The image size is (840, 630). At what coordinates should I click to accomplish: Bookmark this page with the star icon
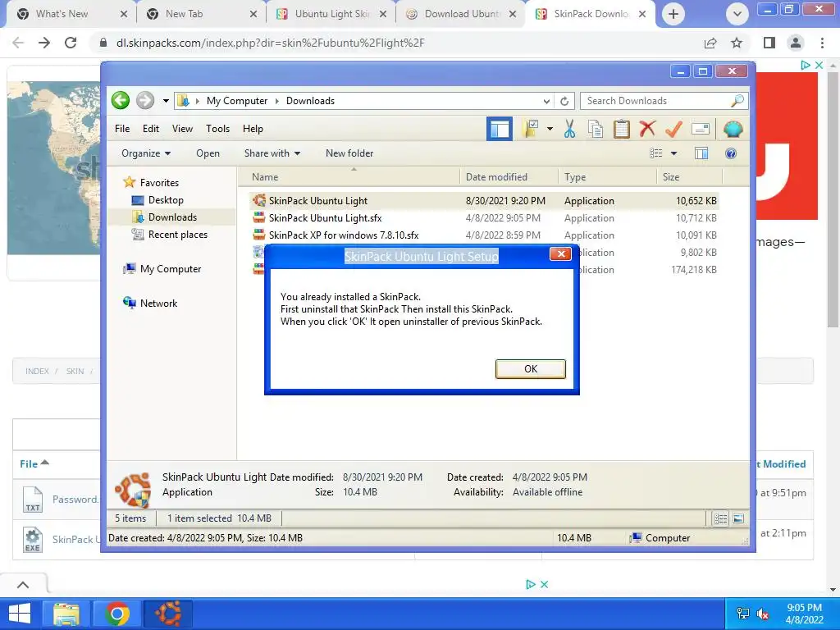point(737,43)
